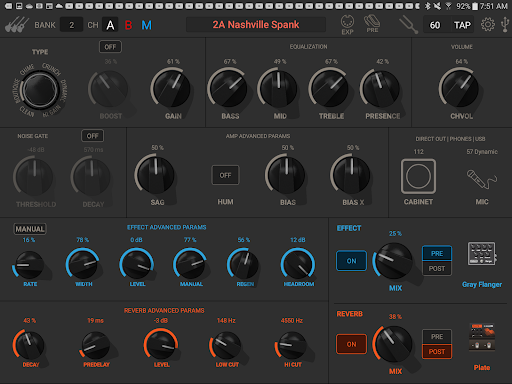Switch to channel M
The width and height of the screenshot is (512, 384).
pyautogui.click(x=146, y=25)
